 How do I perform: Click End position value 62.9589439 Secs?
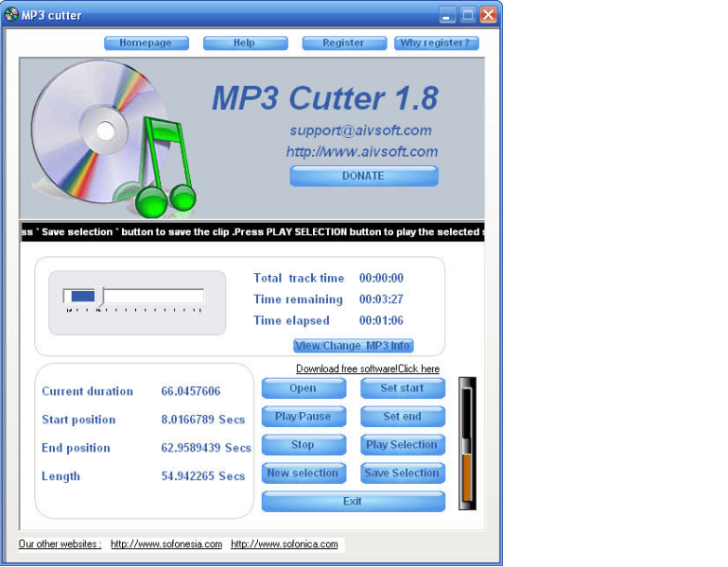coord(206,448)
